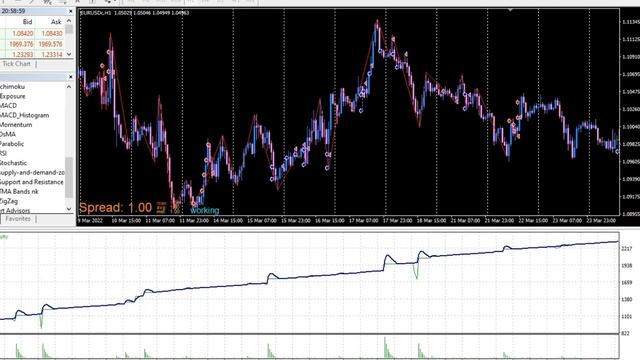The image size is (640, 360).
Task: Select the Expert Advisors node
Action: [x=15, y=211]
